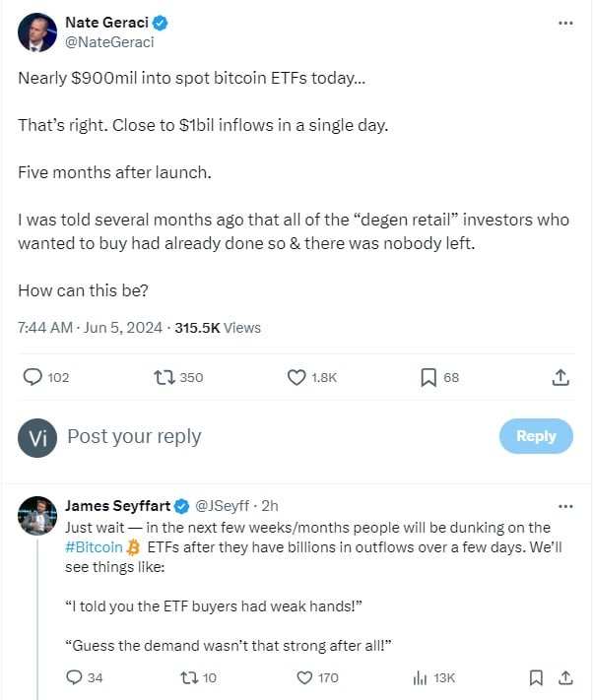Open Nate Geraci's profile picture
This screenshot has height=700, width=593.
coord(37,32)
